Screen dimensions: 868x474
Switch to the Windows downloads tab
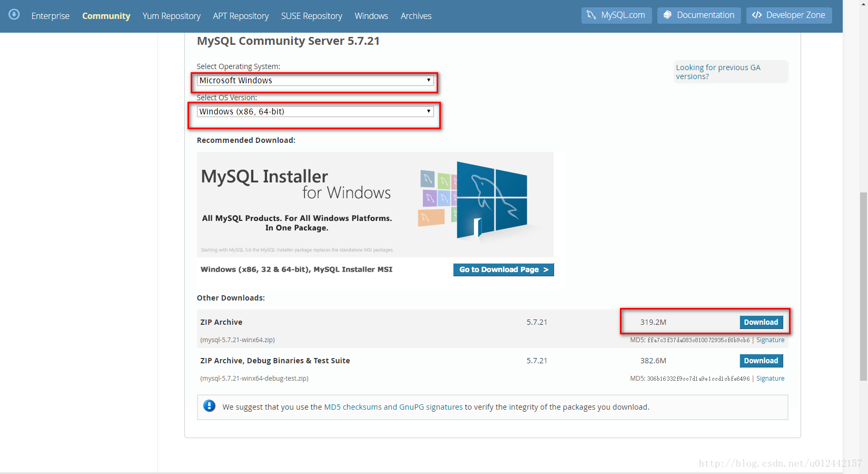click(x=371, y=16)
